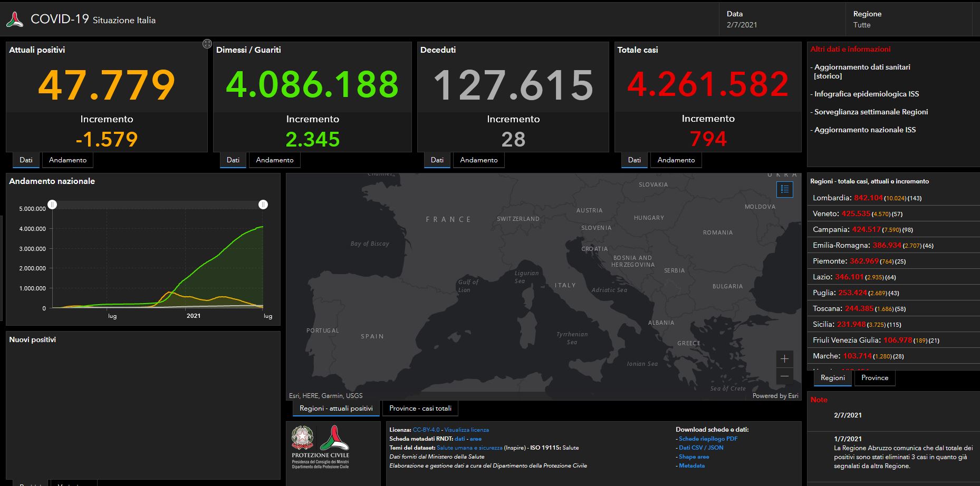The width and height of the screenshot is (980, 486).
Task: Click the CC-BY-4.0 license link
Action: 426,430
